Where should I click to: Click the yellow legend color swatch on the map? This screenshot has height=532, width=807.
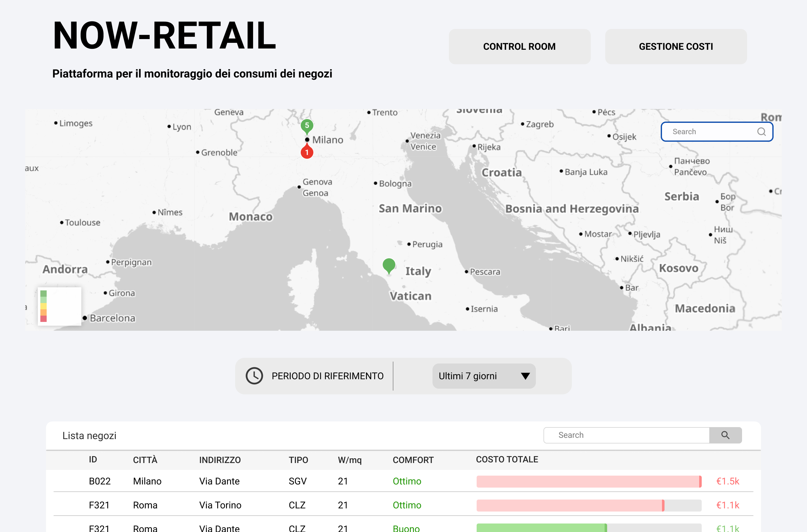44,306
